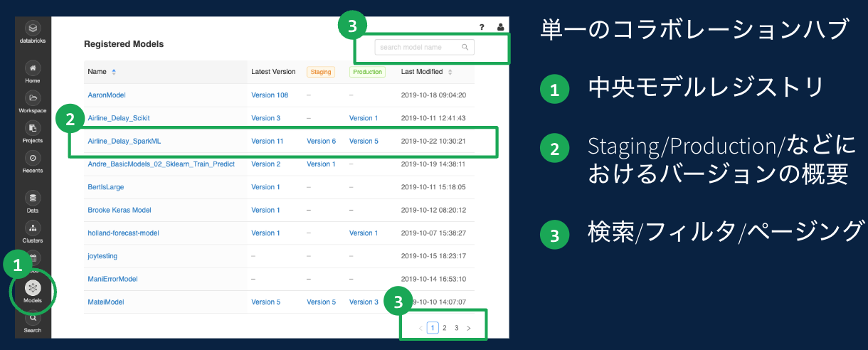
Task: Click the orange Staging column tag
Action: coord(321,72)
